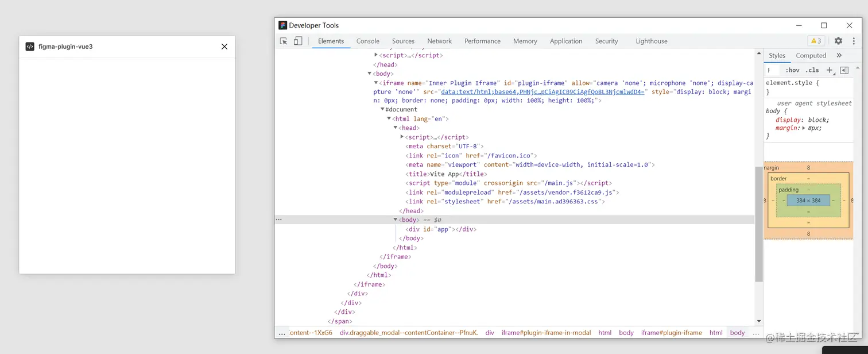Image resolution: width=868 pixels, height=354 pixels.
Task: Click the styles Filter input field
Action: (773, 70)
